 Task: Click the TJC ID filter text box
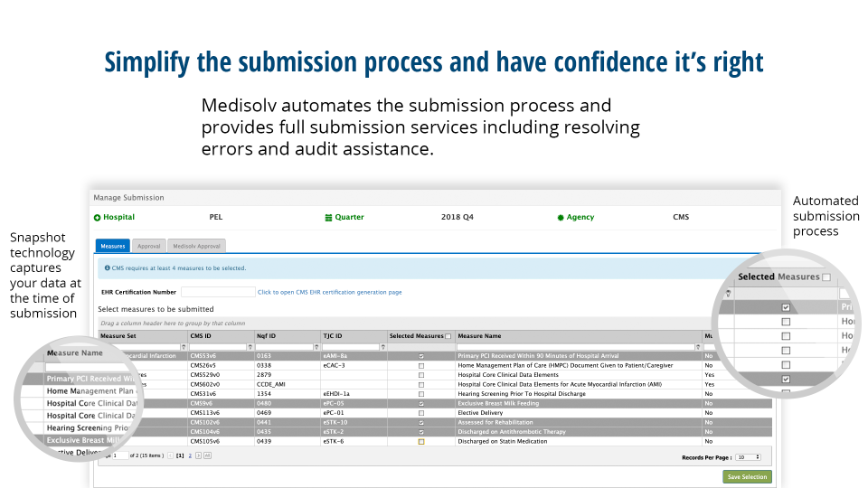click(351, 347)
